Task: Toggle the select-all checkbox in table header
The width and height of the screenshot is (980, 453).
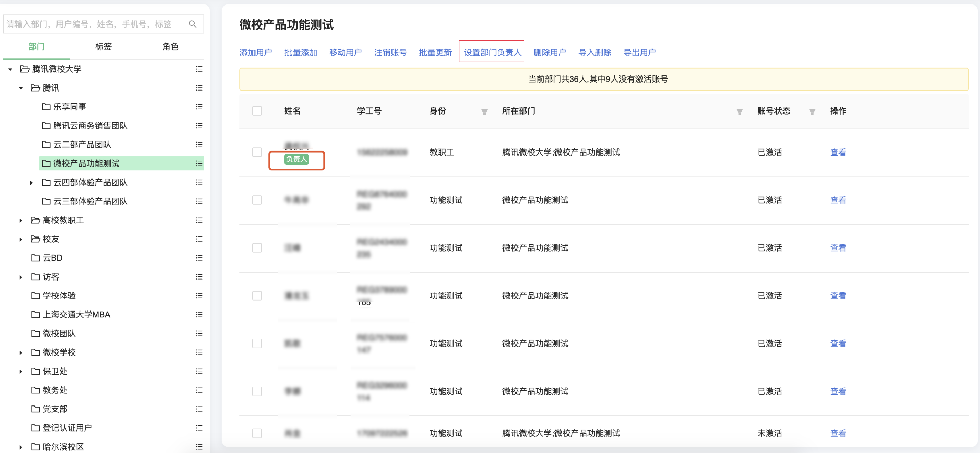Action: (257, 111)
